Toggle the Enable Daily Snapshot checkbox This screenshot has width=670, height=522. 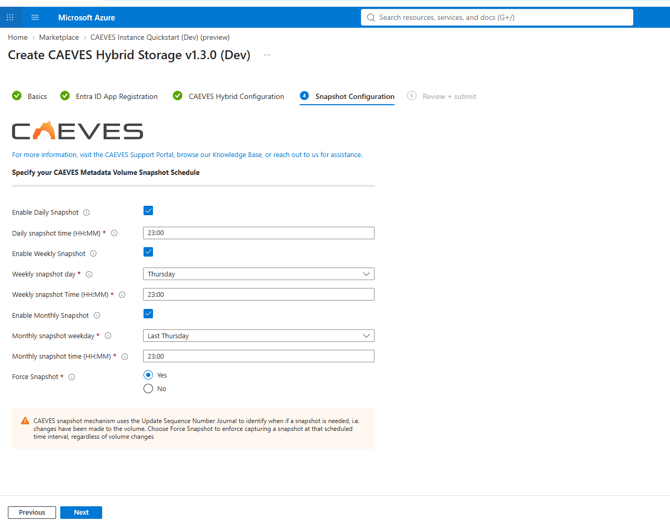click(148, 211)
